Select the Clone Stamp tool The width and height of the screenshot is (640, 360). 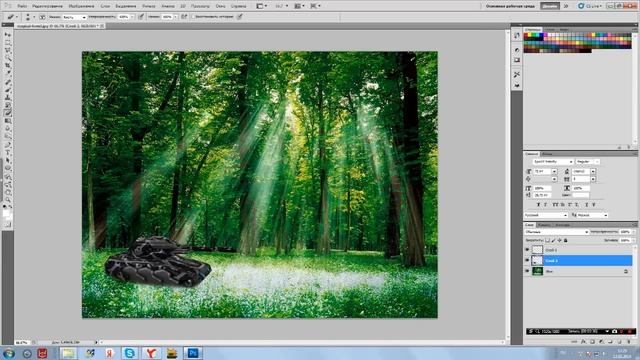[x=8, y=97]
